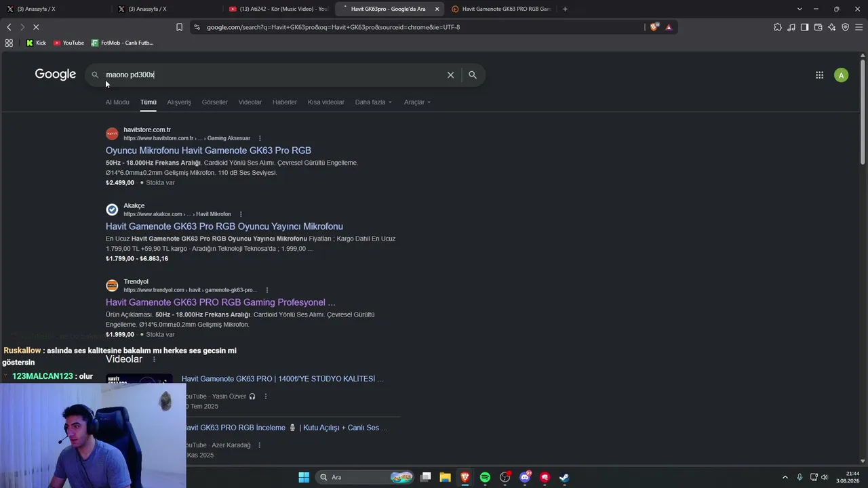Screen dimensions: 868x488
Task: Go to the Google homepage logo
Action: click(x=56, y=75)
